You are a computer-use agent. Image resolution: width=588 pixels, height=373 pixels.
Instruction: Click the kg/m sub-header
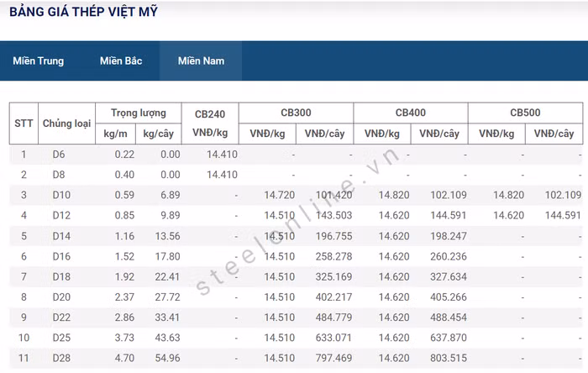point(115,134)
